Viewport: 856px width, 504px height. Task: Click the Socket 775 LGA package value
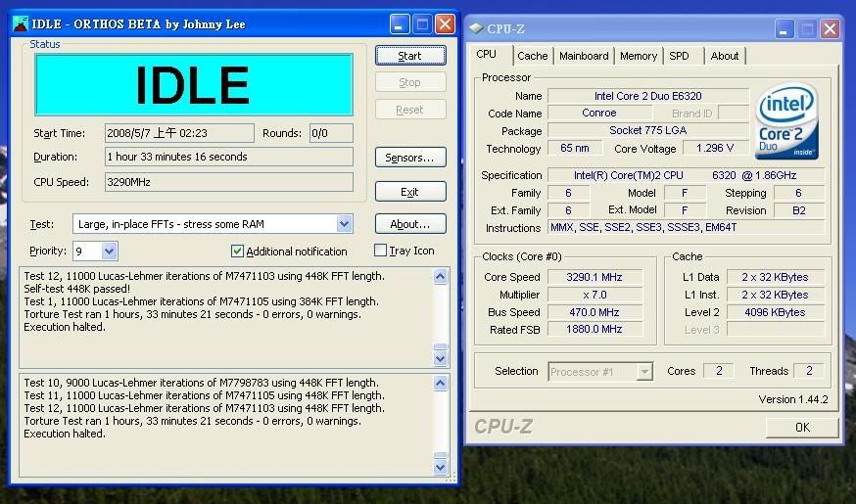[648, 130]
